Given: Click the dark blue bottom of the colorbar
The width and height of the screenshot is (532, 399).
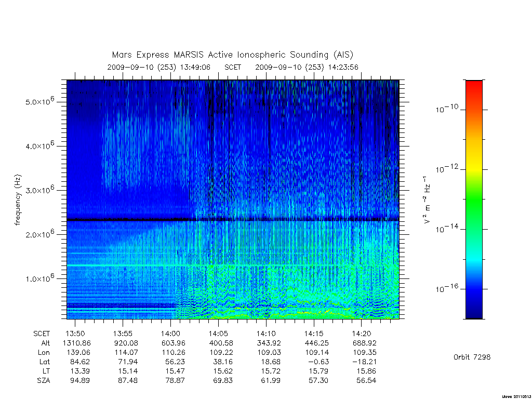Looking at the screenshot, I should click(474, 312).
